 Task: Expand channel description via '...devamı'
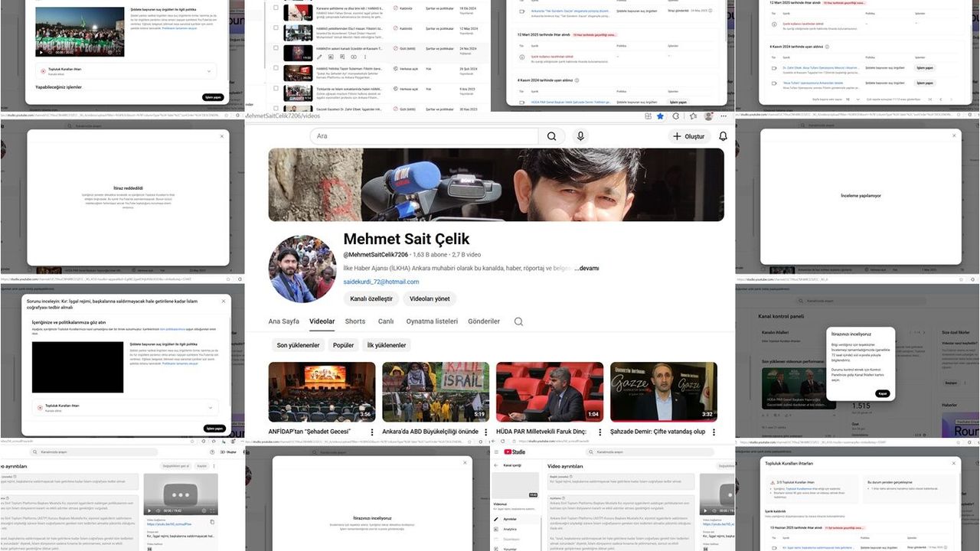point(586,269)
